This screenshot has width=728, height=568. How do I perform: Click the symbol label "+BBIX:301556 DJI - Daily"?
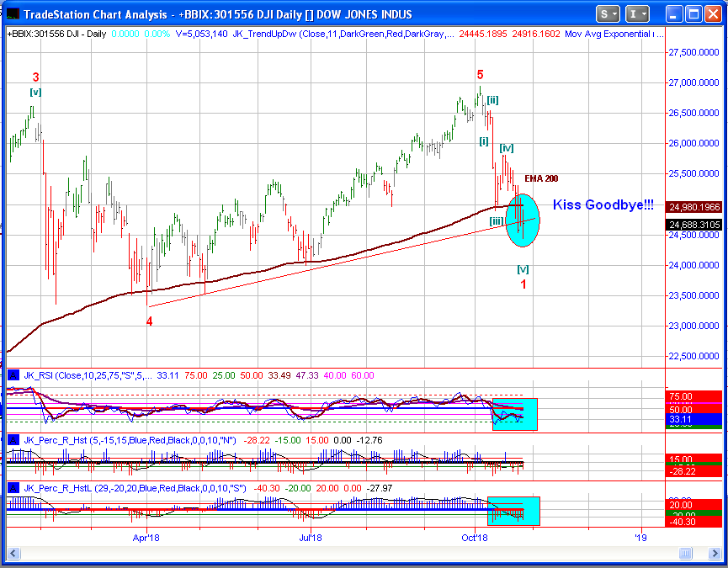point(56,34)
